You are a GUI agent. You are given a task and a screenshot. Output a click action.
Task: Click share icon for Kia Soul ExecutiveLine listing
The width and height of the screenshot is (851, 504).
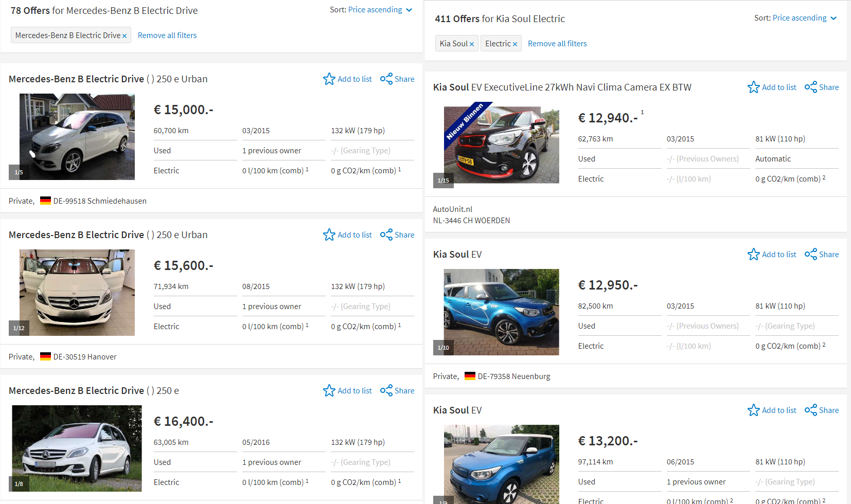click(811, 87)
